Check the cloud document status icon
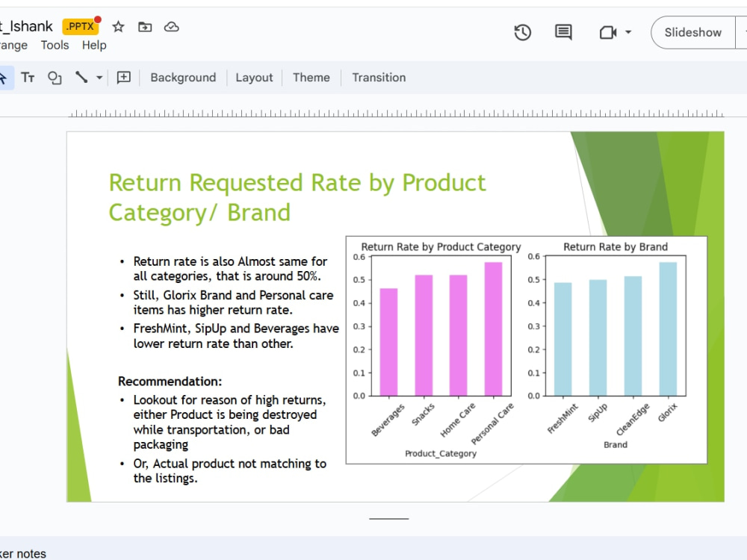This screenshot has height=560, width=747. (x=172, y=27)
